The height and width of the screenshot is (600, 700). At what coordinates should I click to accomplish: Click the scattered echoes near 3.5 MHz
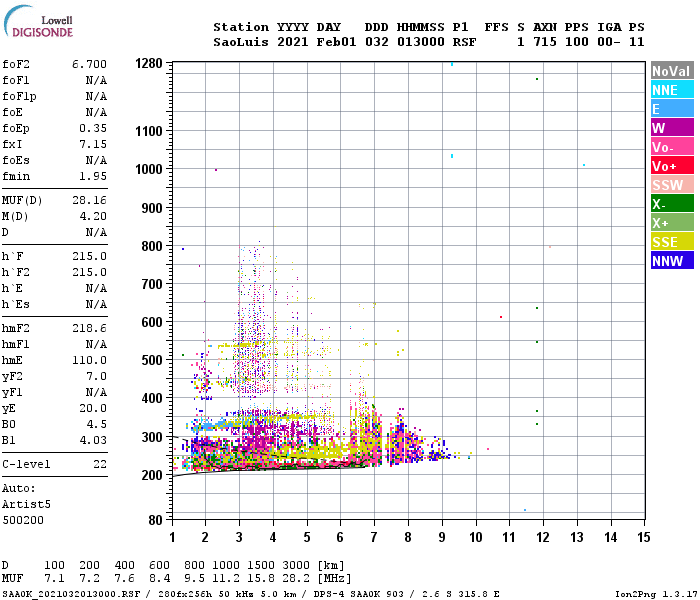click(254, 319)
